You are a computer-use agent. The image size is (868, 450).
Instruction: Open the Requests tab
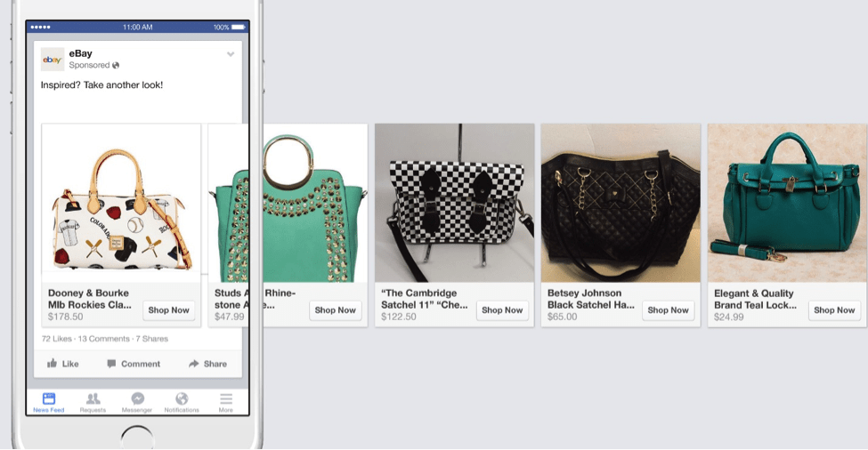[93, 402]
